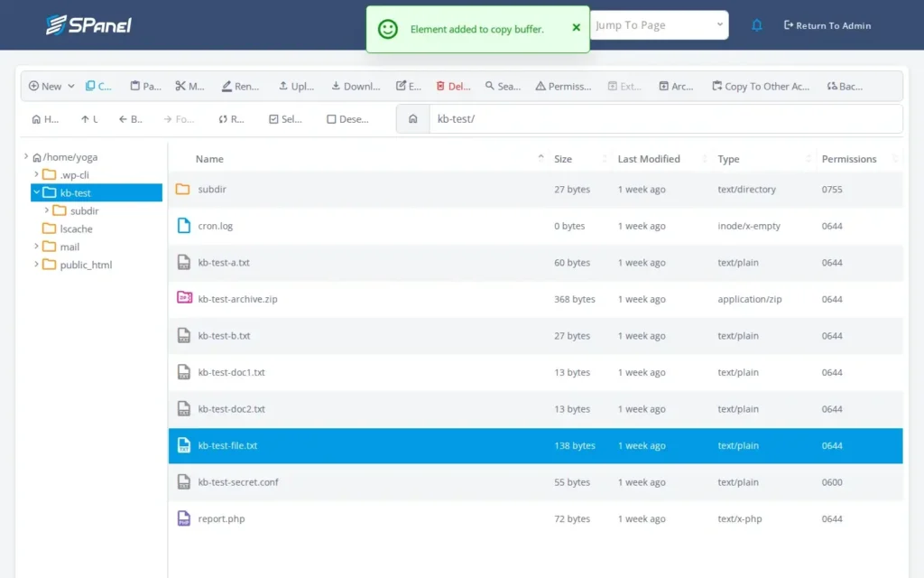This screenshot has height=578, width=924.
Task: Click the Back navigation arrow
Action: (123, 119)
